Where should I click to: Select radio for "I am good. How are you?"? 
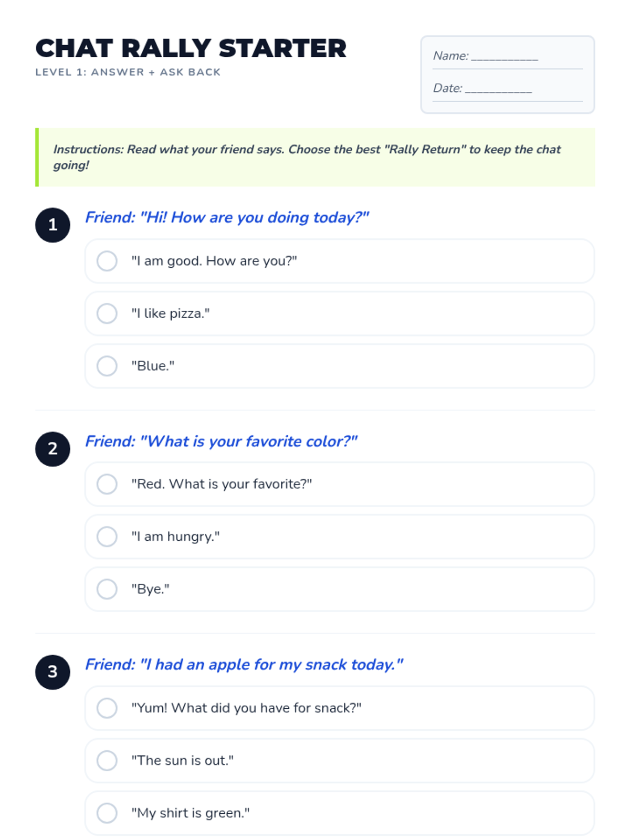[107, 261]
